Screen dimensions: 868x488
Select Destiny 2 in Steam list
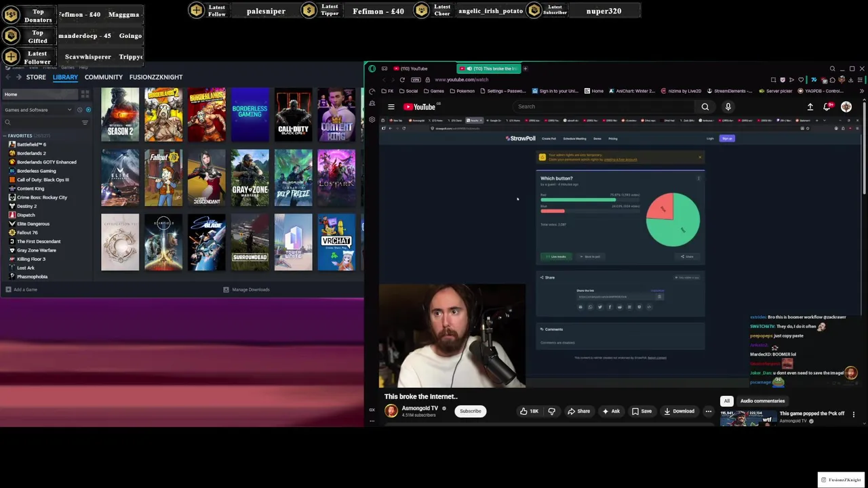[x=26, y=206]
